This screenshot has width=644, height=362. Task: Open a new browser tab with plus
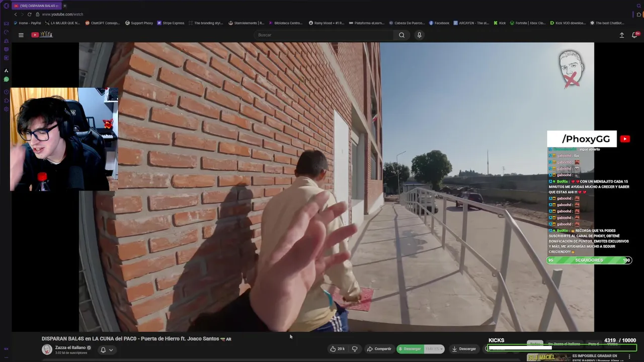pos(64,6)
